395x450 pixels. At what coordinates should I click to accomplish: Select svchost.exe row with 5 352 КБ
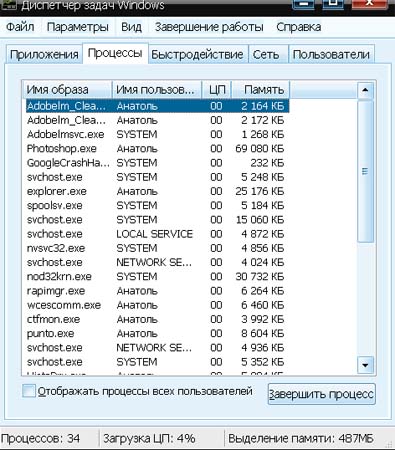pyautogui.click(x=157, y=362)
